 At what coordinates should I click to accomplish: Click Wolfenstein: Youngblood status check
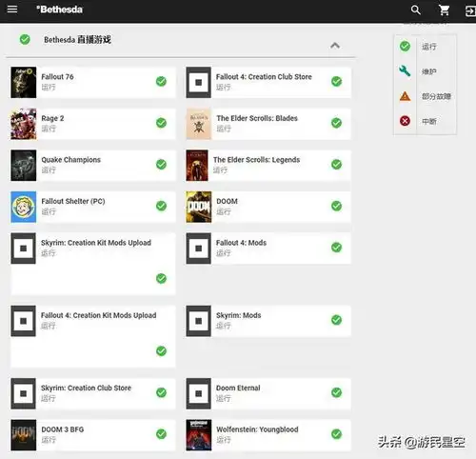(336, 434)
